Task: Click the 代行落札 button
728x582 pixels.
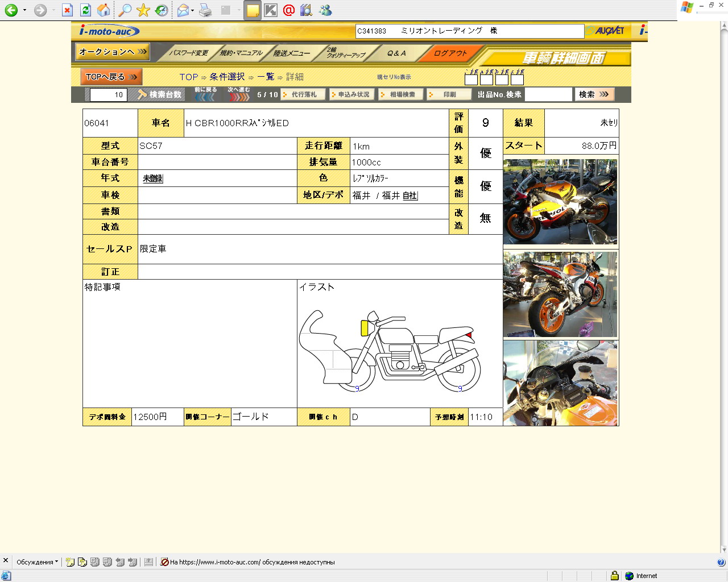Action: click(x=303, y=94)
